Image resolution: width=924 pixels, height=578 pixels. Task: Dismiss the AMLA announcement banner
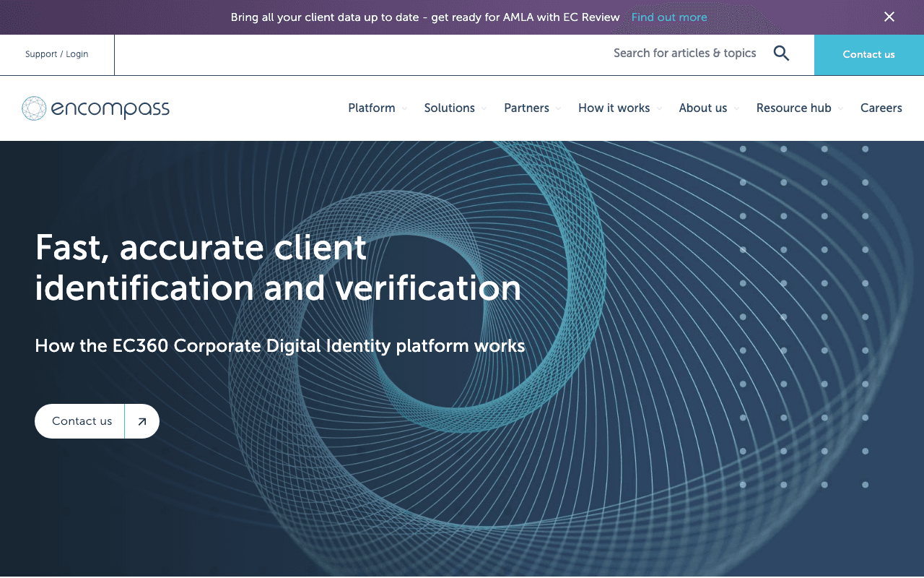(x=889, y=17)
